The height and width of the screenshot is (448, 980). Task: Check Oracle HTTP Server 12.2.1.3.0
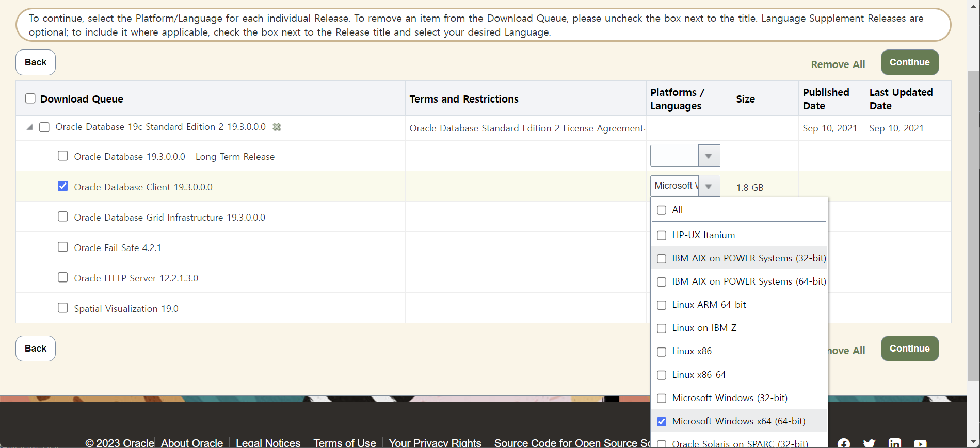point(63,277)
